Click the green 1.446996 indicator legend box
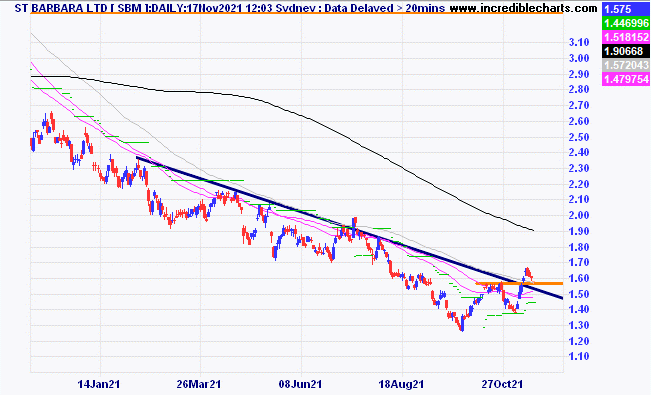Viewport: 651px width, 395px height. tap(626, 23)
